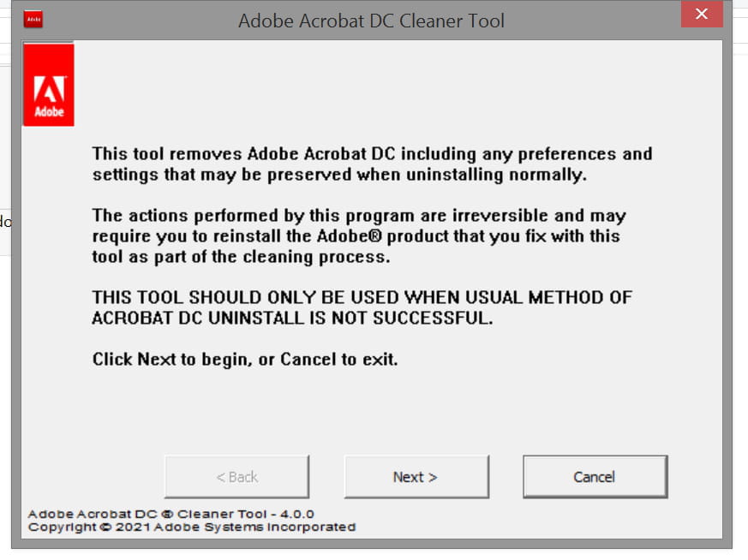Image resolution: width=748 pixels, height=560 pixels.
Task: Click the empty title bar area beside the title
Action: pos(591,21)
